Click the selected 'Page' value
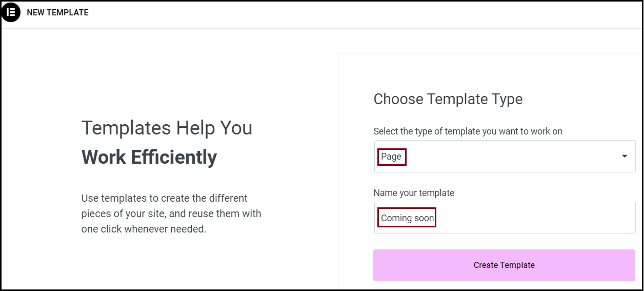Viewport: 644px width, 291px height. pyautogui.click(x=391, y=157)
